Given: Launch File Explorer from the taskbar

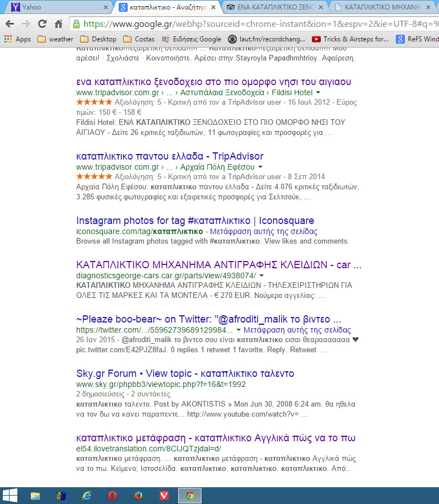Looking at the screenshot, I should 35,496.
